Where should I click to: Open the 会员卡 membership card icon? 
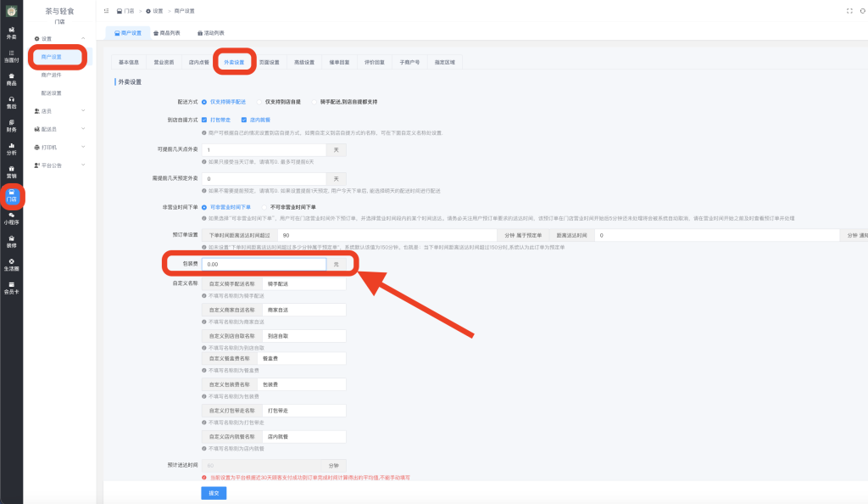click(11, 288)
